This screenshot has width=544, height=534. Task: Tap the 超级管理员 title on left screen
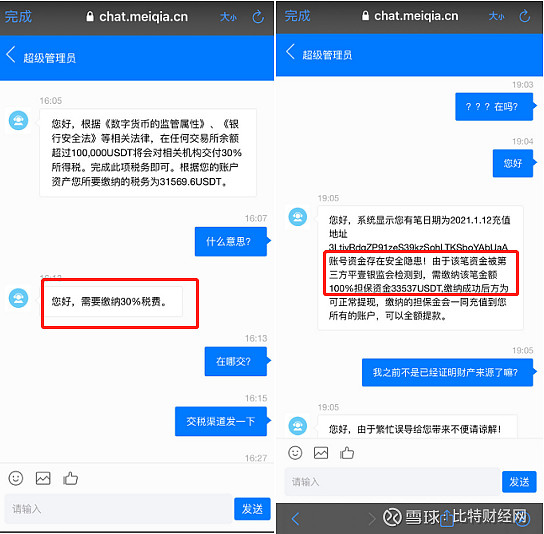50,58
